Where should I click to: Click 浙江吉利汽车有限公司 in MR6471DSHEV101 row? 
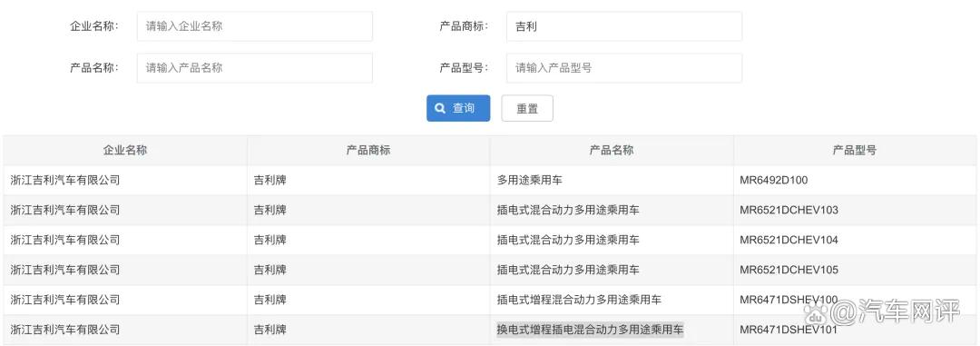(65, 330)
